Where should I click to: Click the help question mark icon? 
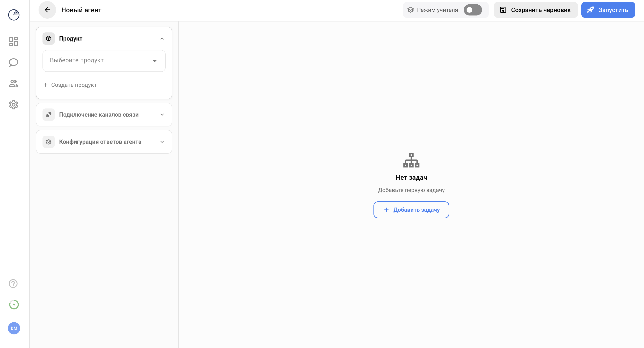(13, 283)
